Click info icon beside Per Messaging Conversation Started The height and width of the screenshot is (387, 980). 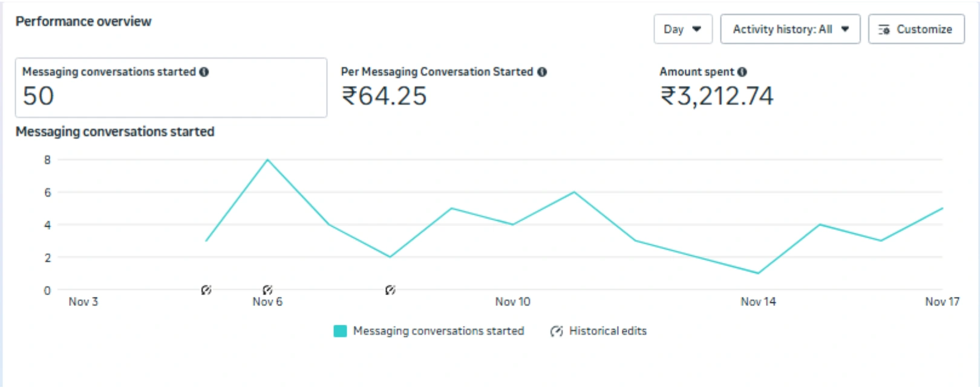click(542, 72)
